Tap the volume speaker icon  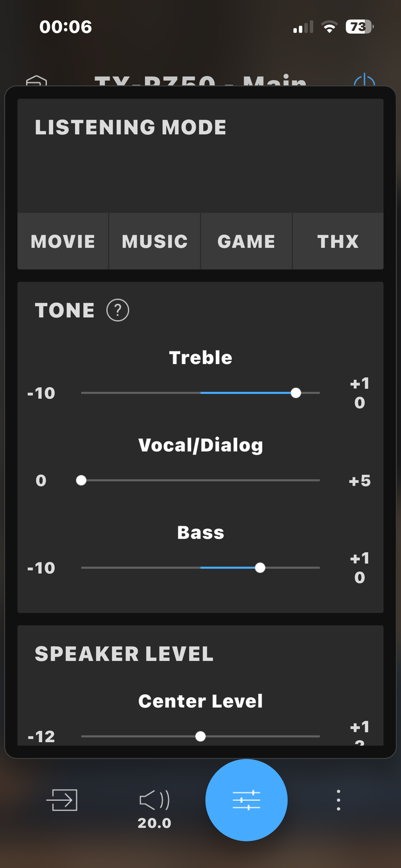pyautogui.click(x=155, y=800)
